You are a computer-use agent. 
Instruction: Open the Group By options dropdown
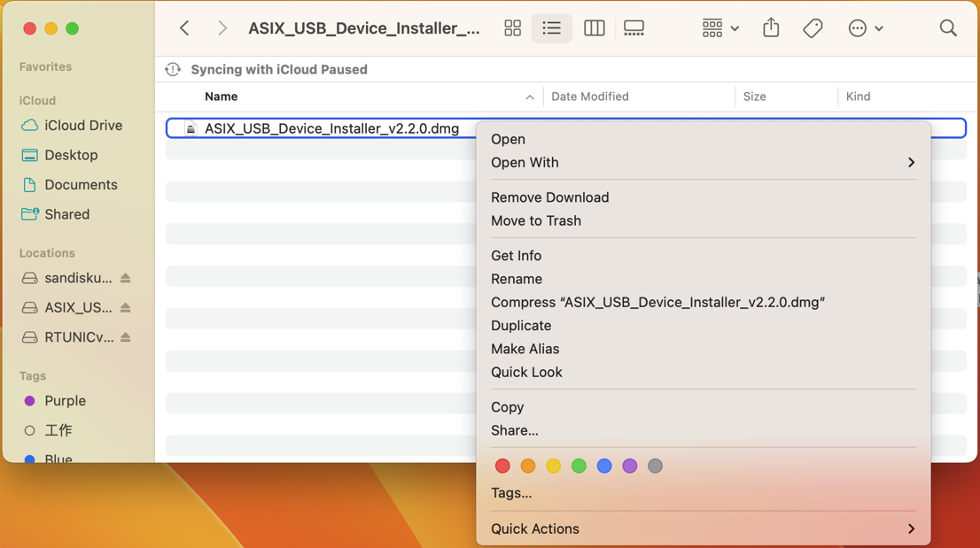[720, 28]
